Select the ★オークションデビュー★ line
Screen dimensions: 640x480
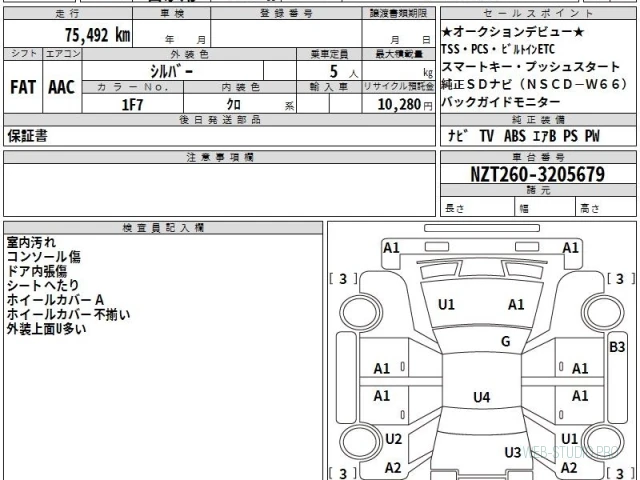[513, 32]
